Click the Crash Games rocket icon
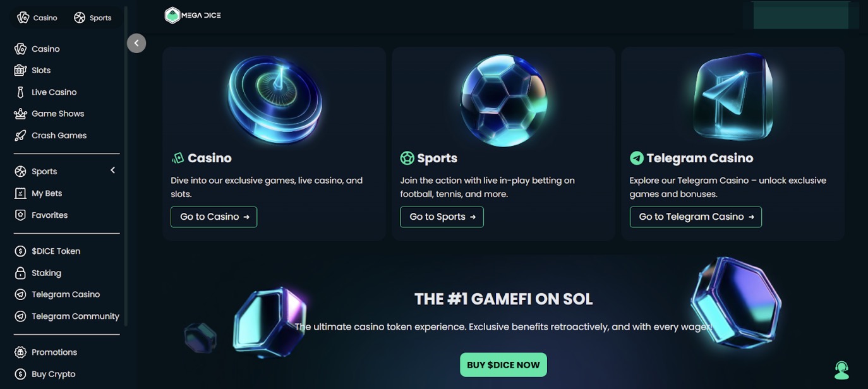Image resolution: width=868 pixels, height=389 pixels. point(20,136)
